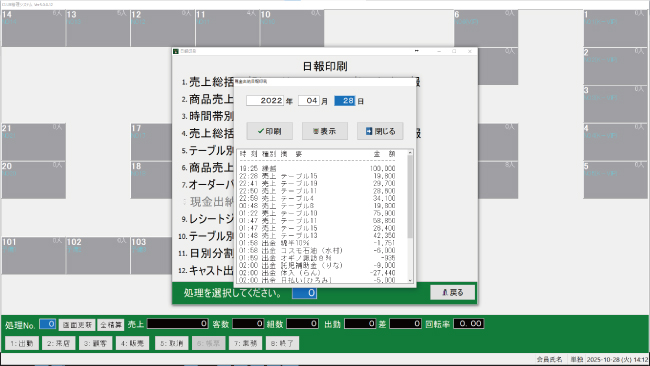Image resolution: width=650 pixels, height=366 pixels.
Task: Open table 1 VIP tile
Action: 616,28
